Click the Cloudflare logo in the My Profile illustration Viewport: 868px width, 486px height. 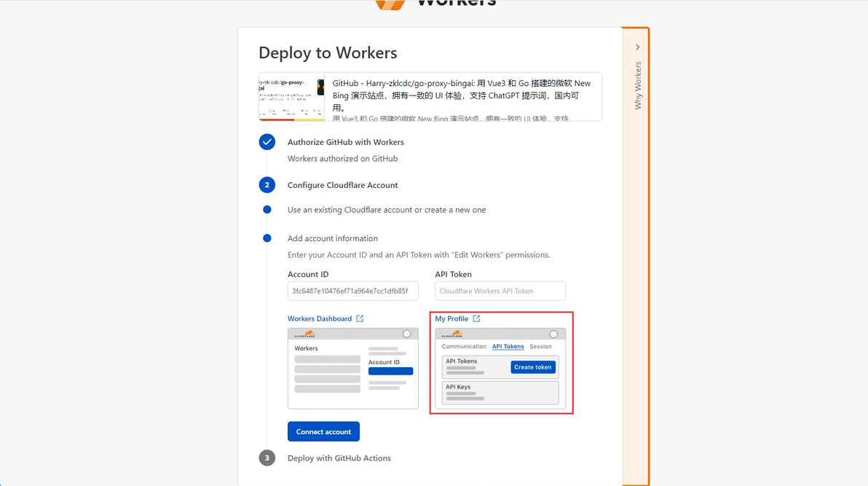451,334
